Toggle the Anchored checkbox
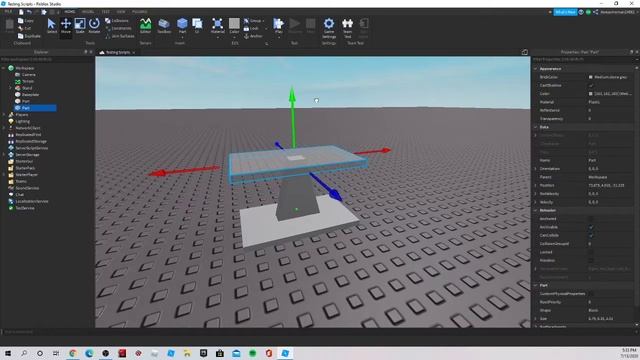The height and width of the screenshot is (360, 640). (591, 219)
